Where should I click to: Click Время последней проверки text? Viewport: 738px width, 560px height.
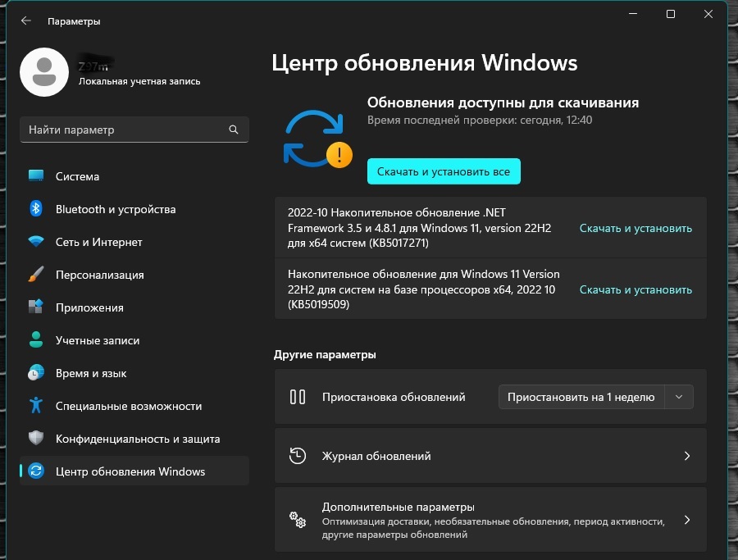click(480, 120)
